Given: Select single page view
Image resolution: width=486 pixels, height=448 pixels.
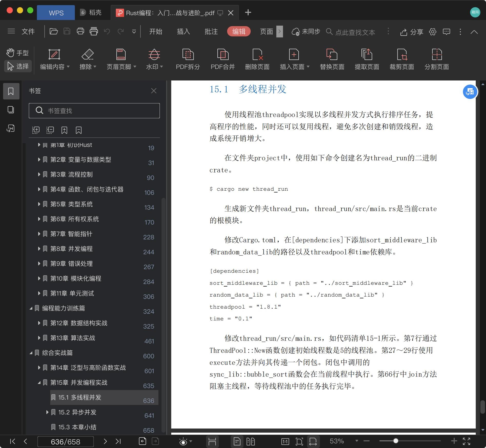Looking at the screenshot, I should pyautogui.click(x=237, y=441).
